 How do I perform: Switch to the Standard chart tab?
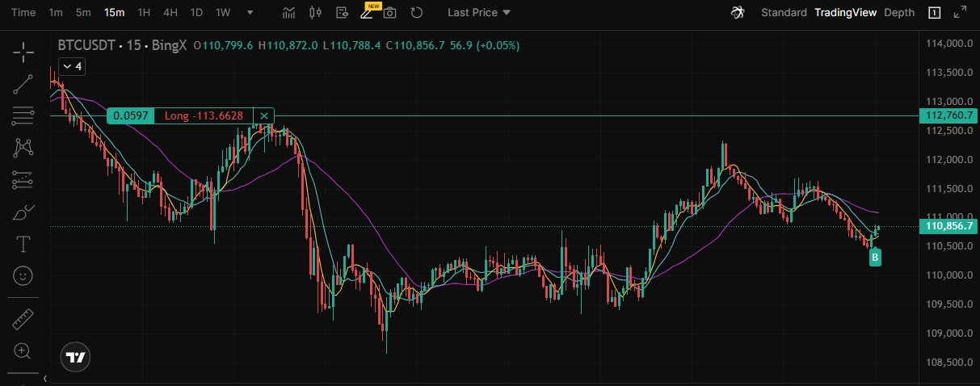pyautogui.click(x=784, y=12)
